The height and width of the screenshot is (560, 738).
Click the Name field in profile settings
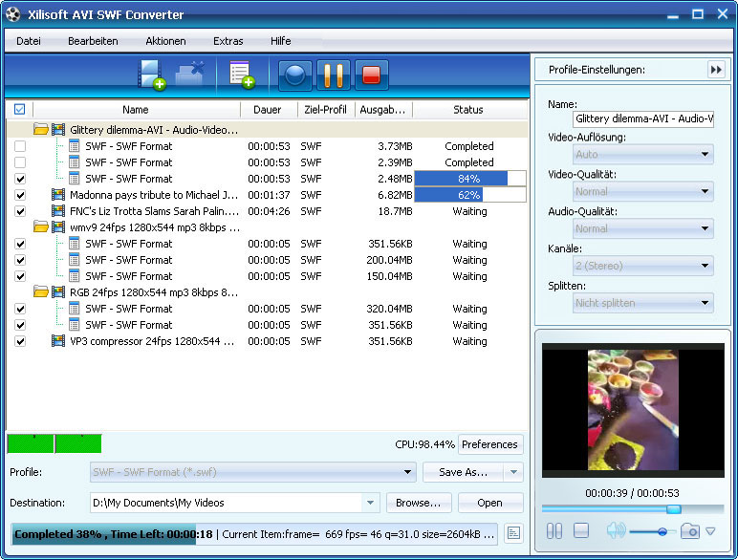[x=643, y=118]
